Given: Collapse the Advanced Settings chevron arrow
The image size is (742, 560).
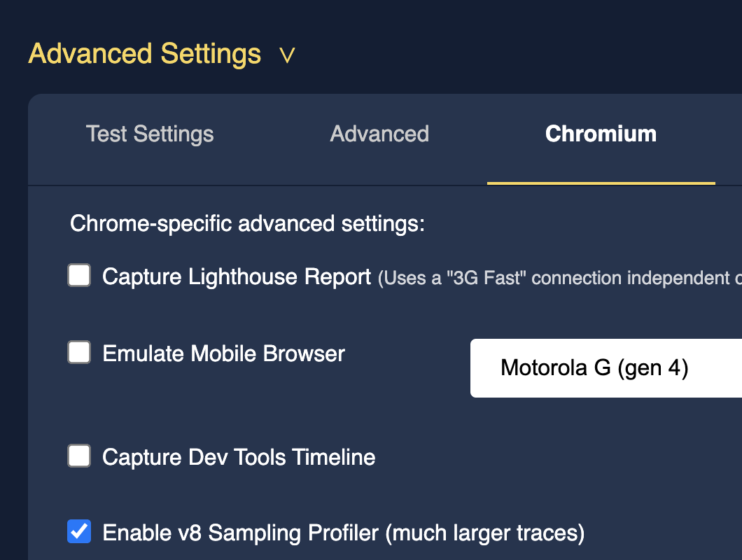Looking at the screenshot, I should coord(287,55).
